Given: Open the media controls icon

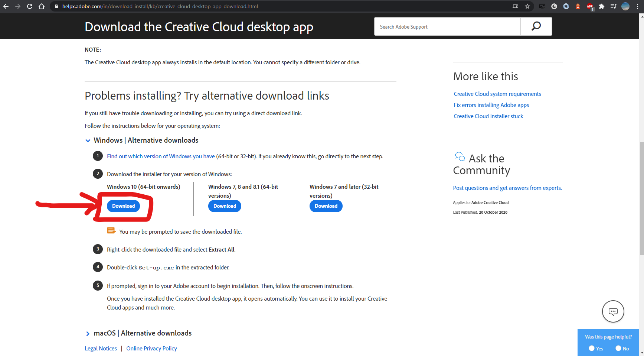Looking at the screenshot, I should [x=613, y=6].
